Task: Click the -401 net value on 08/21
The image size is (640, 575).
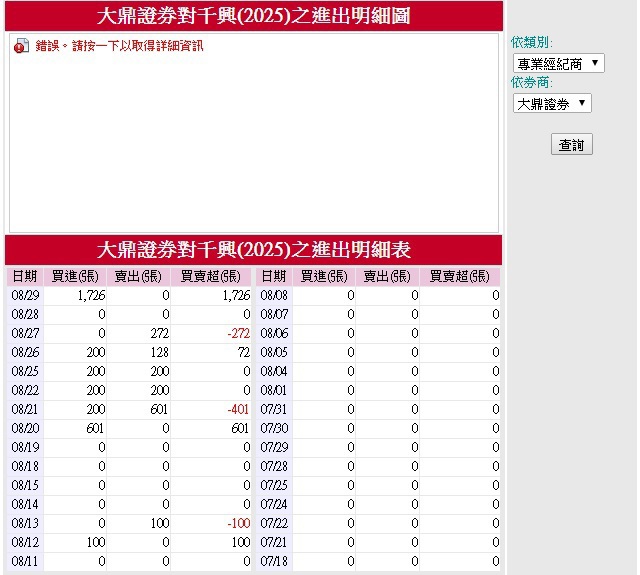Action: [238, 409]
